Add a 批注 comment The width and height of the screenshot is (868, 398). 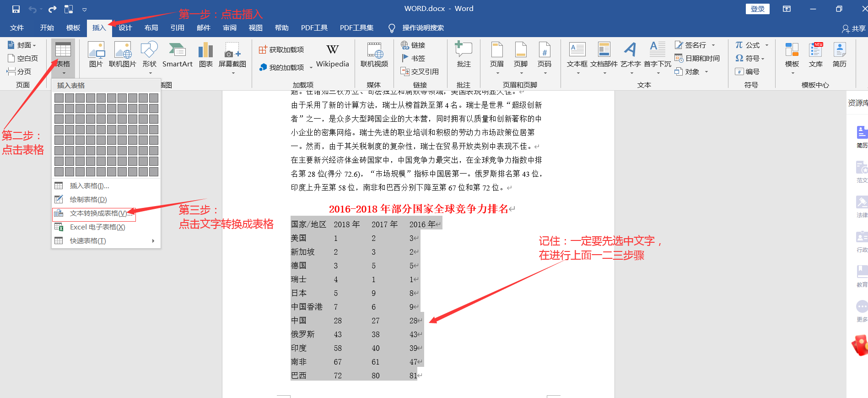464,55
